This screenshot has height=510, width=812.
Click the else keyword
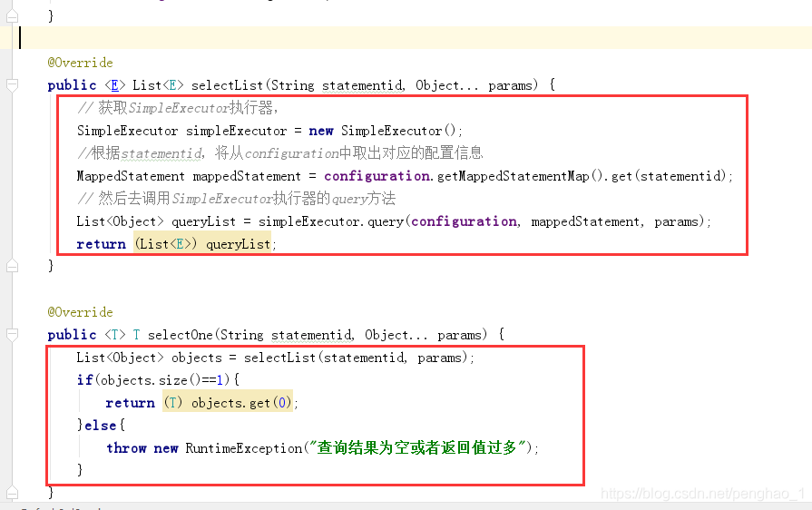tap(101, 426)
